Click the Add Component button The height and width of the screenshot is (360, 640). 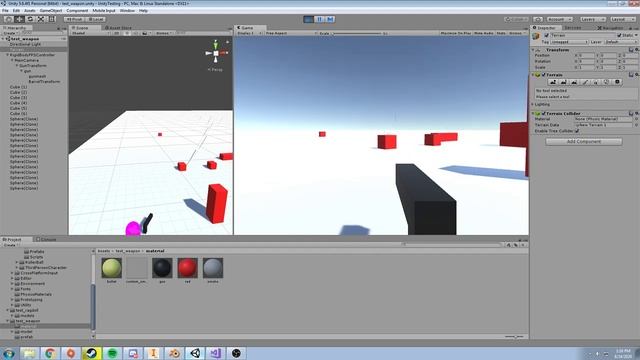point(584,142)
